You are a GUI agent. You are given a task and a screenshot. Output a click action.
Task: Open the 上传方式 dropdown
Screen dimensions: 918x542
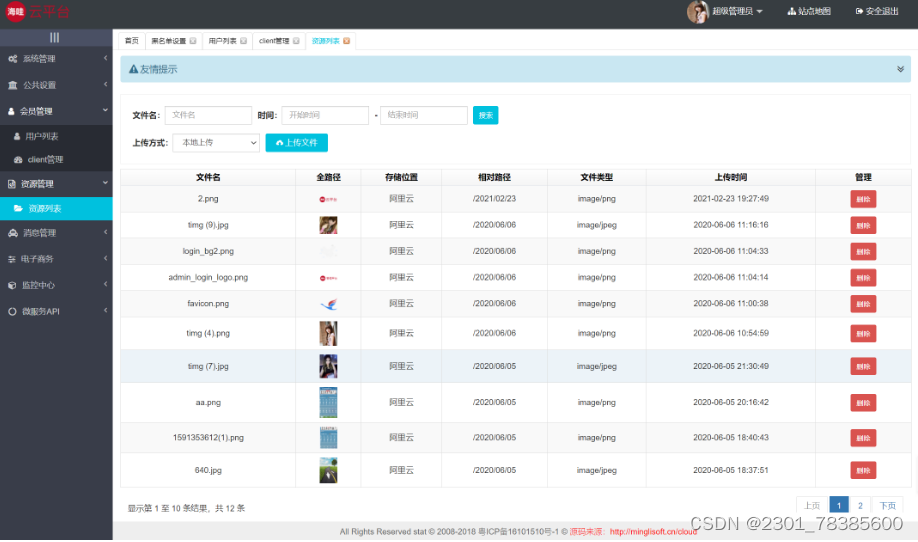[x=216, y=143]
